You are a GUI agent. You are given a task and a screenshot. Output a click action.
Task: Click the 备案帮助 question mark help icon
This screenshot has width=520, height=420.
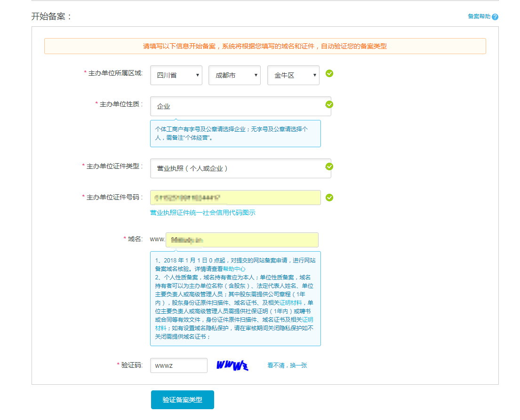click(496, 16)
